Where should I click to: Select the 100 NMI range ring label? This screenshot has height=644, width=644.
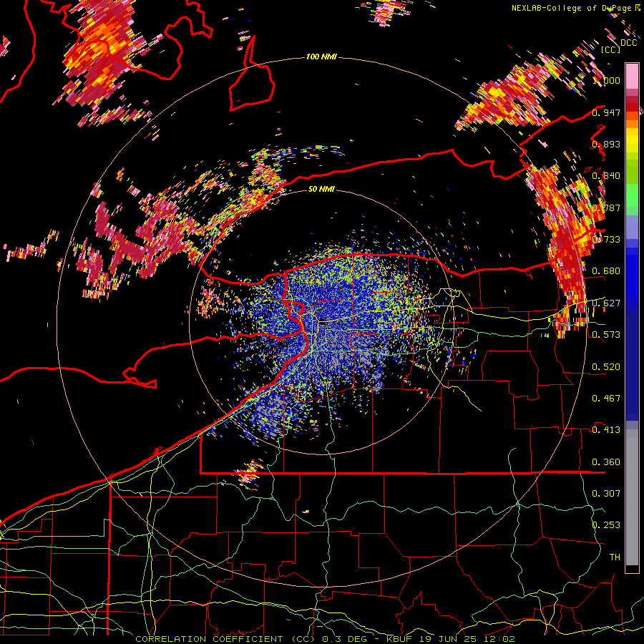(x=321, y=57)
